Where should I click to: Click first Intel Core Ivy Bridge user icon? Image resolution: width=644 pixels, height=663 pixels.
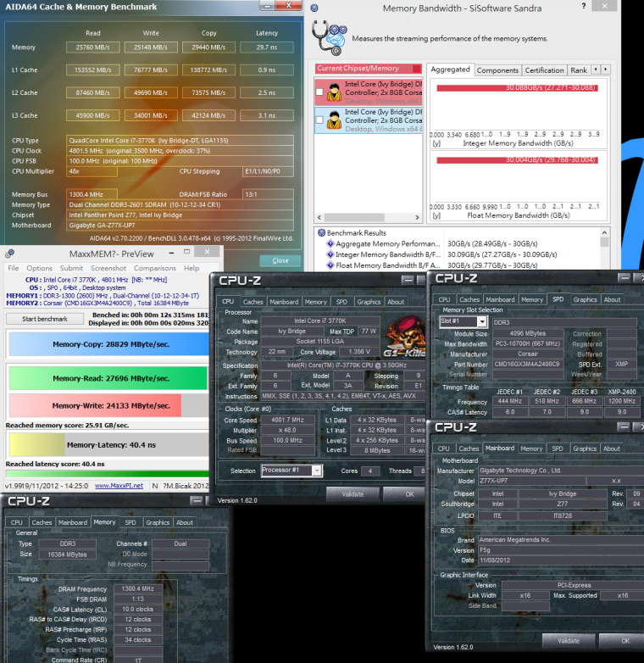click(x=334, y=92)
